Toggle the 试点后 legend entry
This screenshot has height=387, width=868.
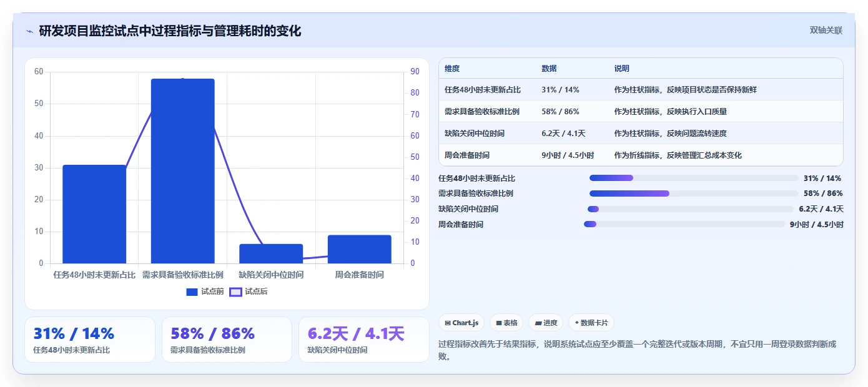click(249, 291)
